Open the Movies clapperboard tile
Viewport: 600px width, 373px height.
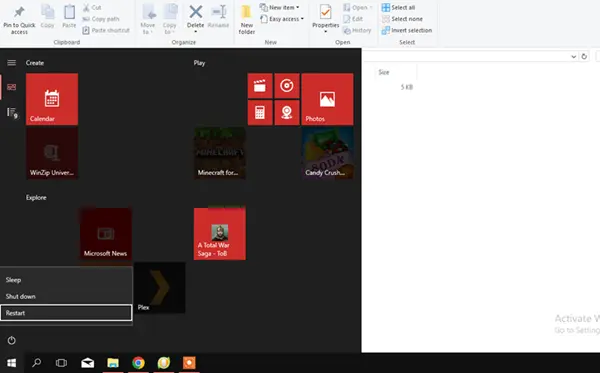pos(260,86)
